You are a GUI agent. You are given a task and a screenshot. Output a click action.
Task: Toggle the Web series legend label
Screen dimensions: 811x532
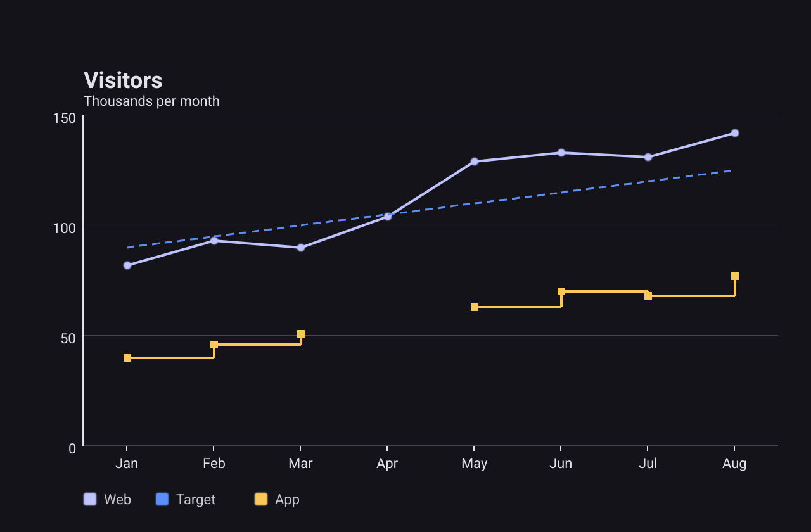point(117,499)
